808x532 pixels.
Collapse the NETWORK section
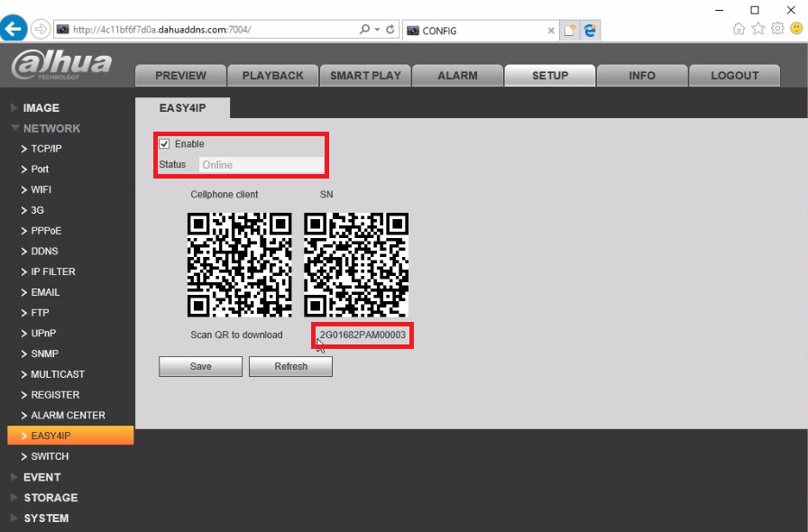(51, 128)
